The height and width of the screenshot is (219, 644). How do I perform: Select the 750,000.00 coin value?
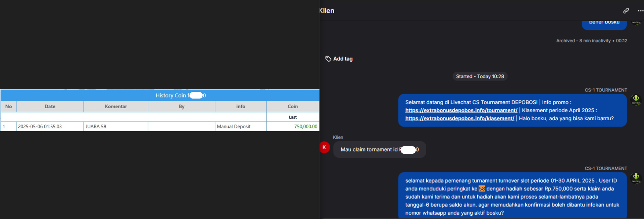coord(305,127)
